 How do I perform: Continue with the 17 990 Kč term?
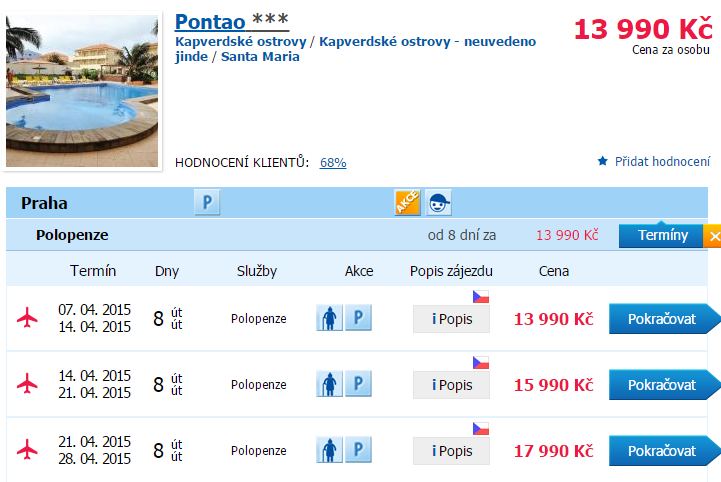664,451
